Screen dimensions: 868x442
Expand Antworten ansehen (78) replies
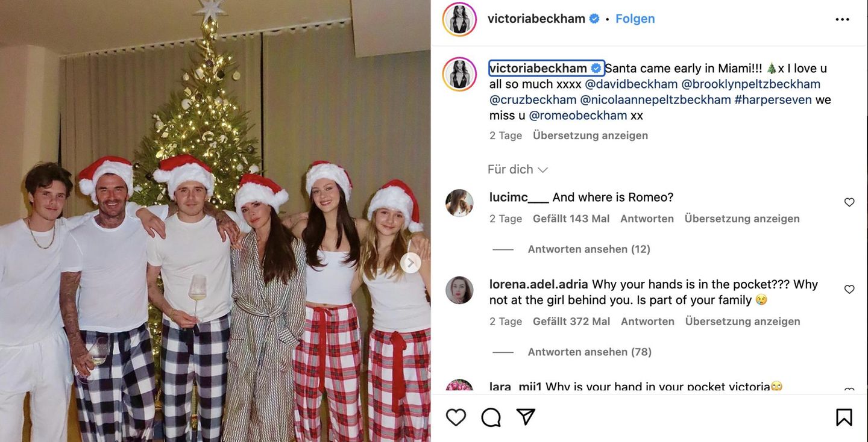(x=590, y=352)
